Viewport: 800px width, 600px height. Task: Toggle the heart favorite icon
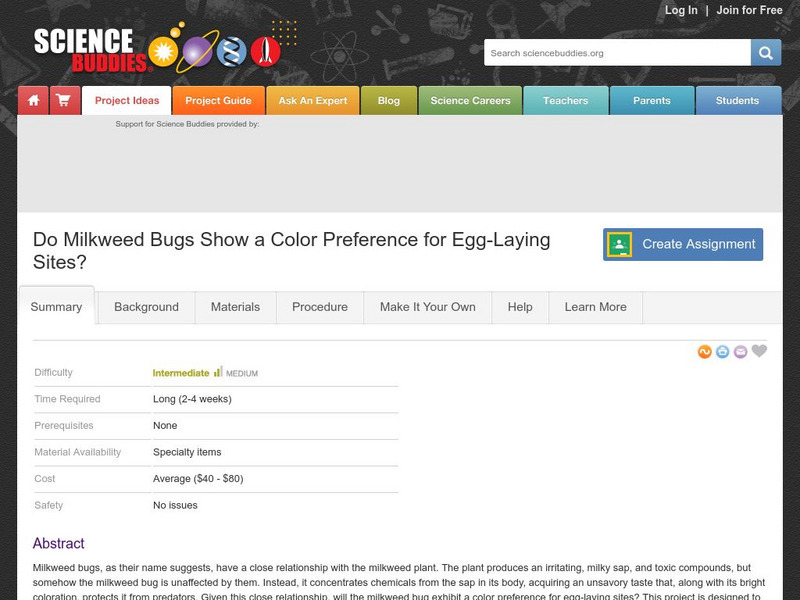click(x=760, y=351)
